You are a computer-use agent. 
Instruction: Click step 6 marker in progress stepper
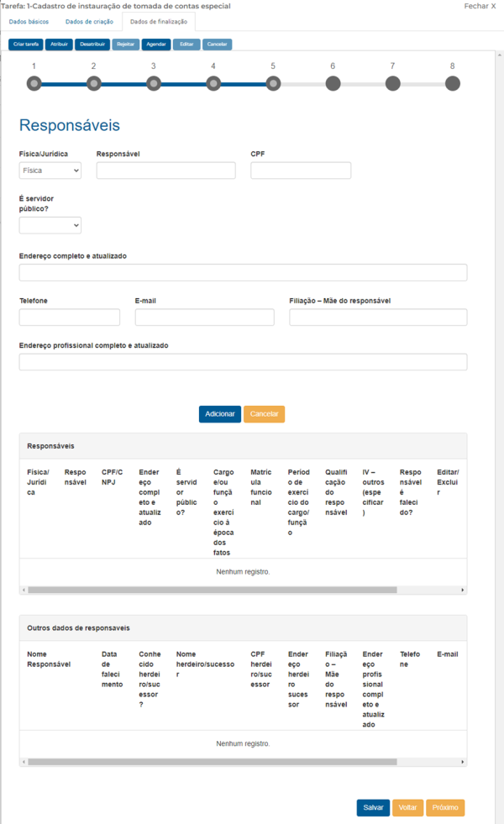tap(333, 83)
